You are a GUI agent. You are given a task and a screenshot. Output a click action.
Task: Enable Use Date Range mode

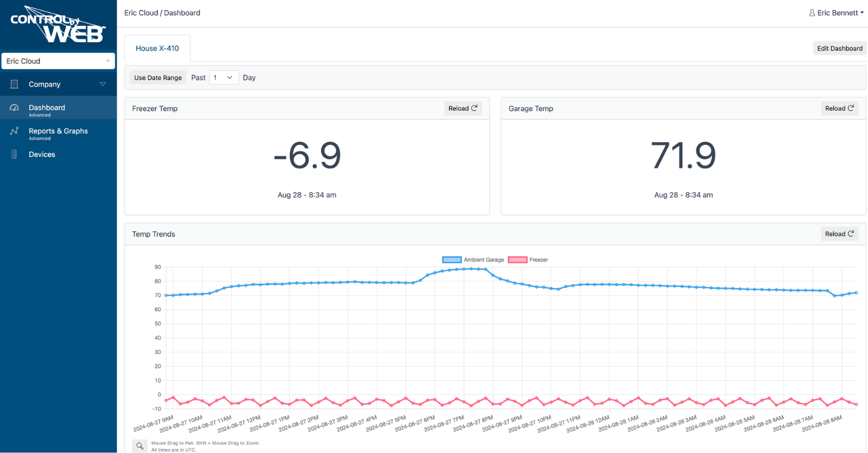(x=157, y=77)
